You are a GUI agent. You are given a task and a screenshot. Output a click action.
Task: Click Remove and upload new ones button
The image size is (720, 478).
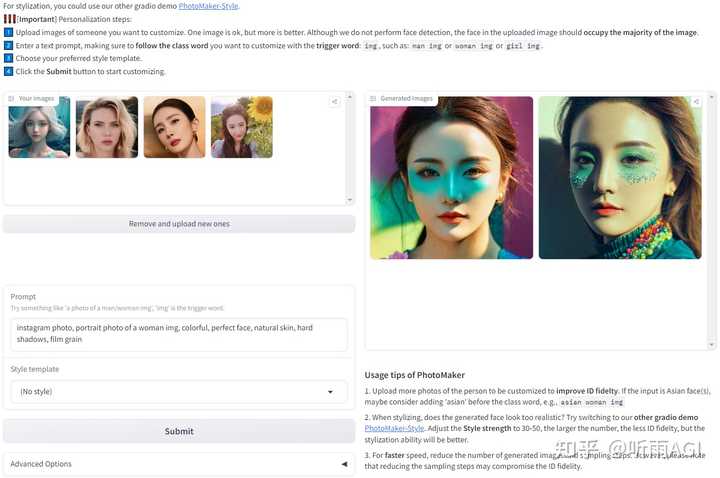pos(179,224)
